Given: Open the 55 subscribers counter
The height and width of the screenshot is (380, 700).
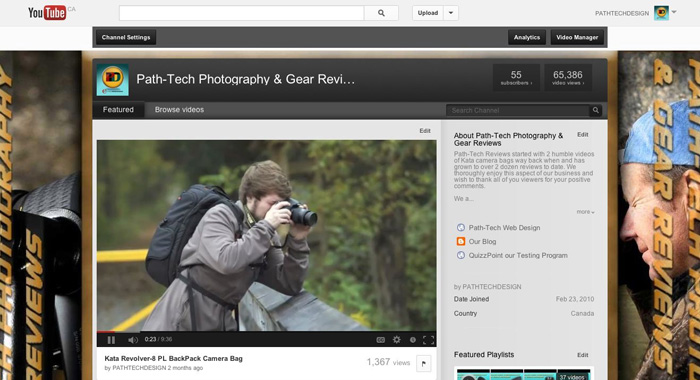Looking at the screenshot, I should point(516,77).
